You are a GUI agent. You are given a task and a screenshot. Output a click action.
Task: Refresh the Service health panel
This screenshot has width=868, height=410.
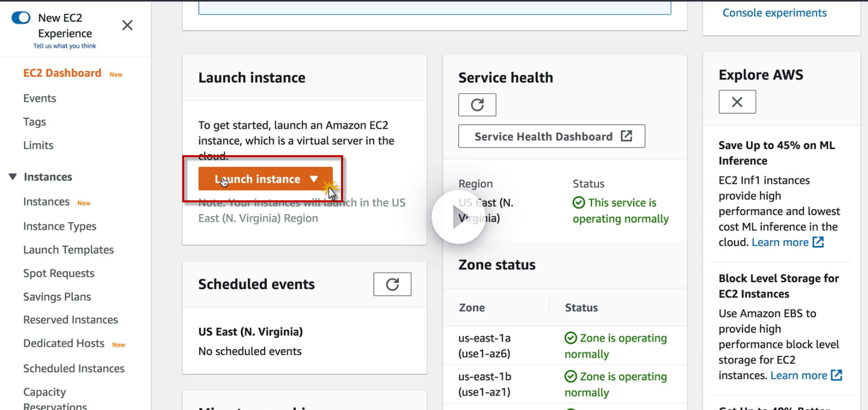[x=477, y=105]
